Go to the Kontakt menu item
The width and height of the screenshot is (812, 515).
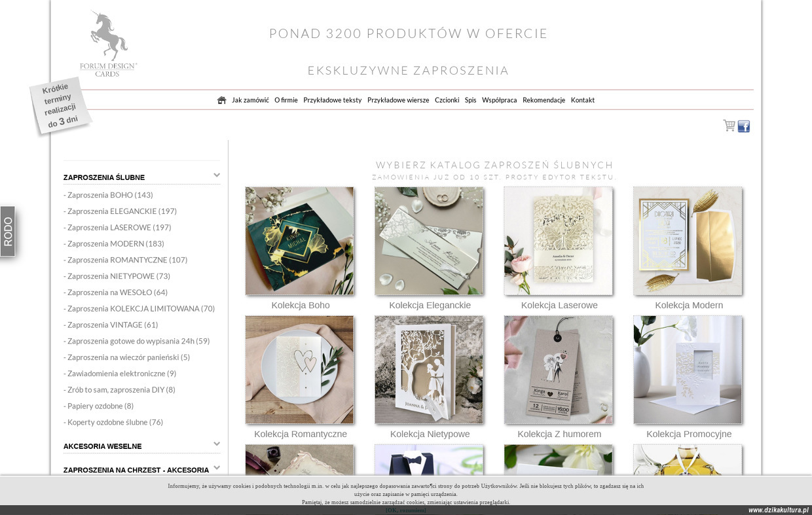tap(583, 100)
